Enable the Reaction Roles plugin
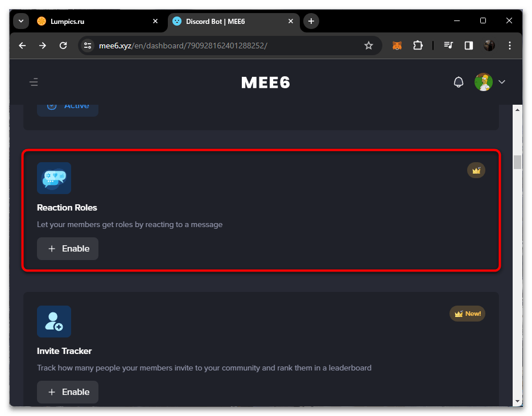532x416 pixels. [68, 249]
